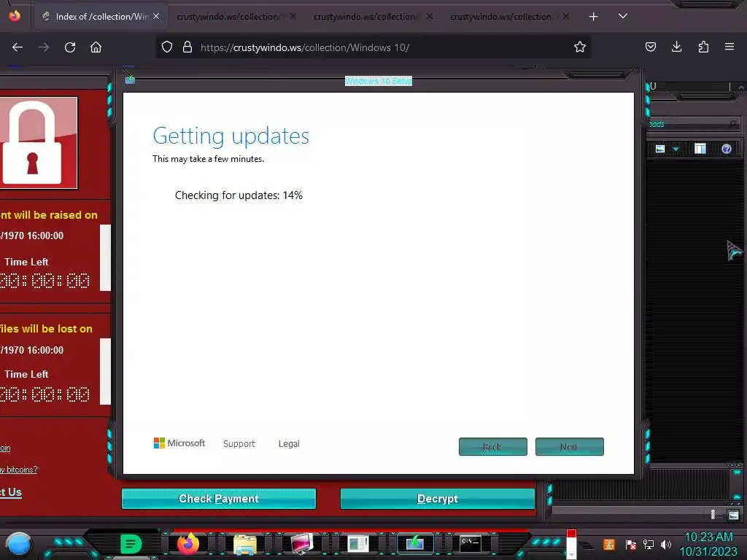Select Windows 10 Setup taskbar icon
The image size is (747, 560).
pos(415,544)
